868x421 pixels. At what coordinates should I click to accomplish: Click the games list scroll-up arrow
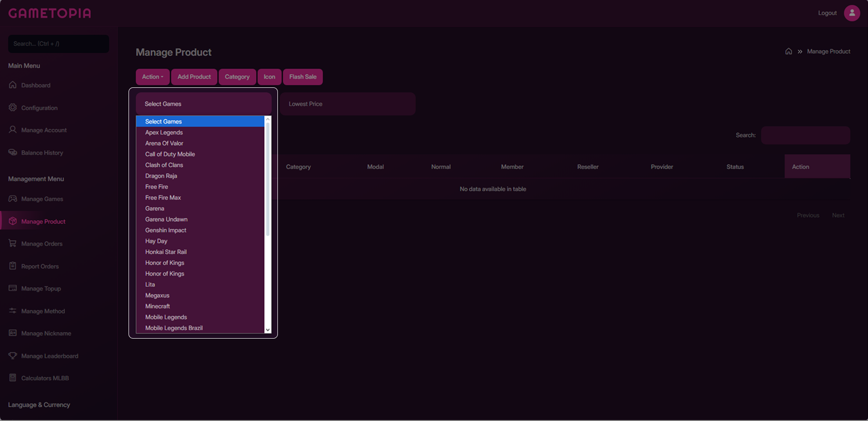click(268, 119)
